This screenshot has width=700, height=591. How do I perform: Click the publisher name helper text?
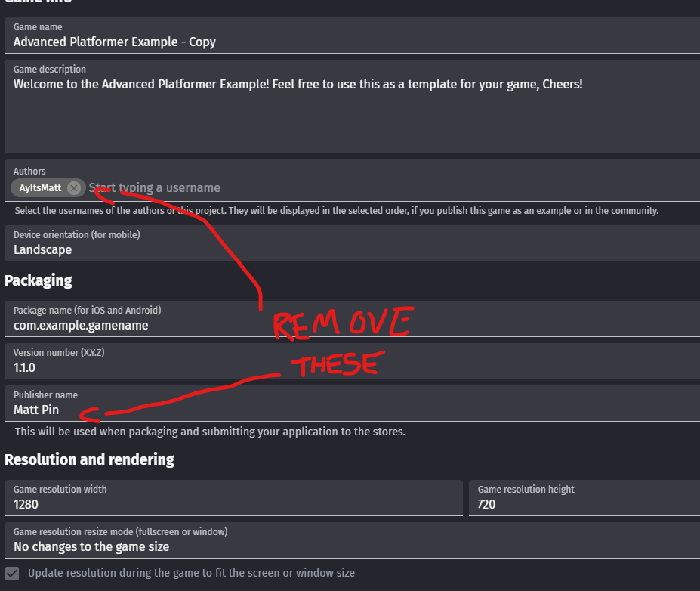(210, 432)
